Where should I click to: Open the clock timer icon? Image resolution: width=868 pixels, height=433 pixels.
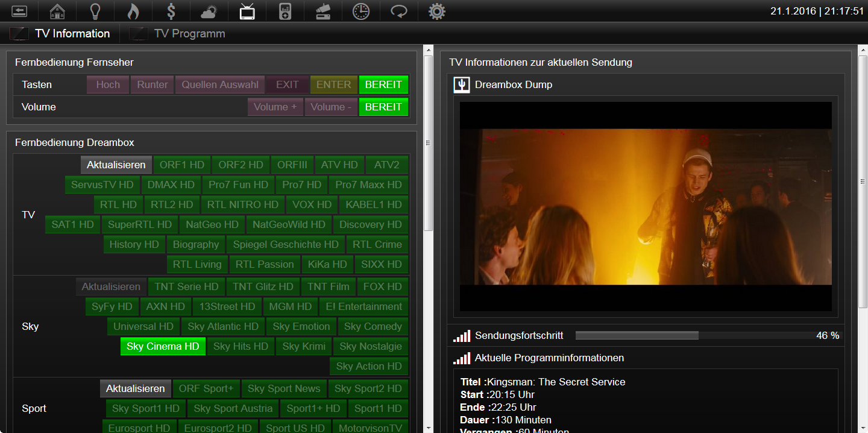click(361, 11)
